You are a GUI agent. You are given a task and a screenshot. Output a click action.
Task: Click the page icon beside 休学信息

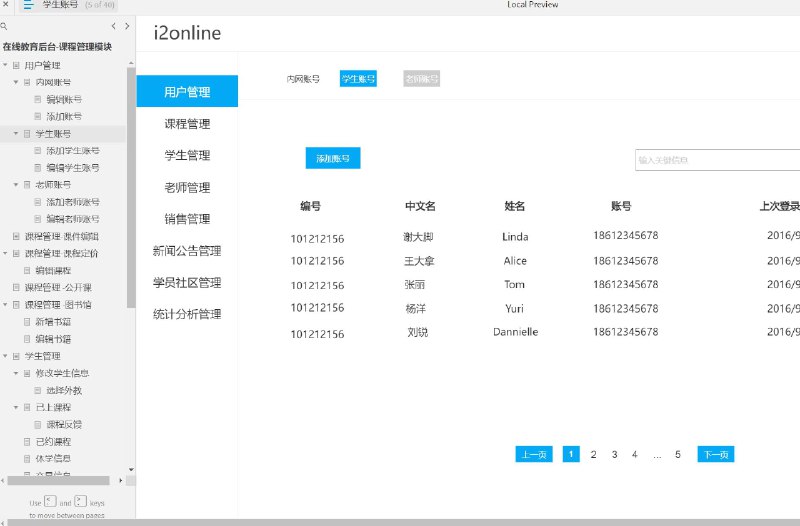coord(27,459)
